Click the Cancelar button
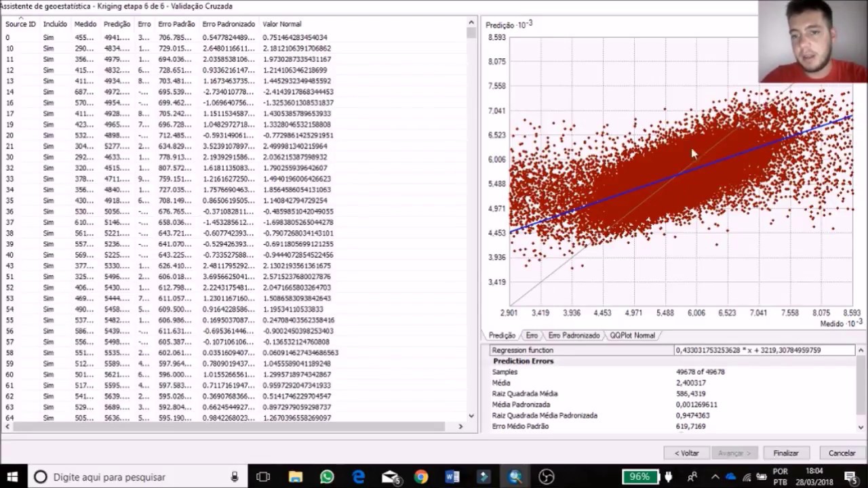The width and height of the screenshot is (868, 488). (x=842, y=453)
